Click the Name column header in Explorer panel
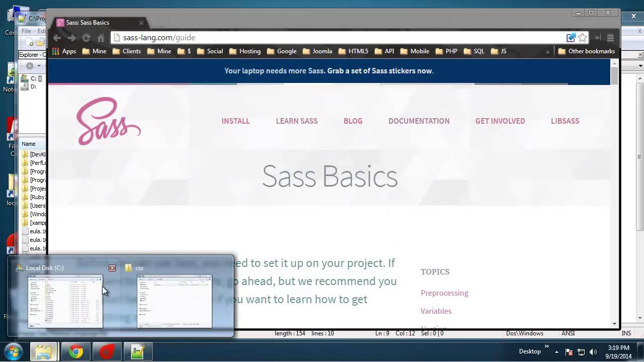The height and width of the screenshot is (362, 644). tap(32, 144)
